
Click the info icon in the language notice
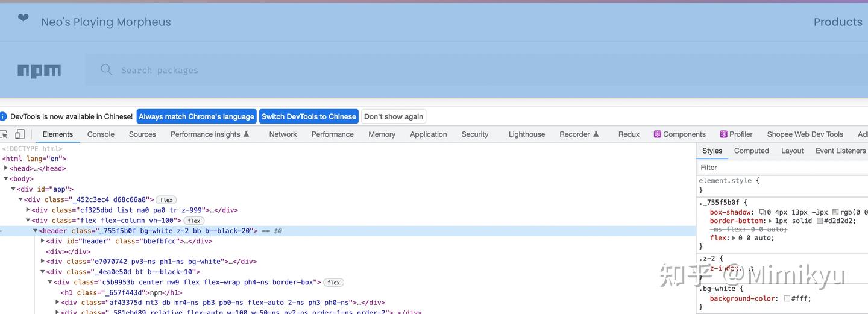coord(4,116)
